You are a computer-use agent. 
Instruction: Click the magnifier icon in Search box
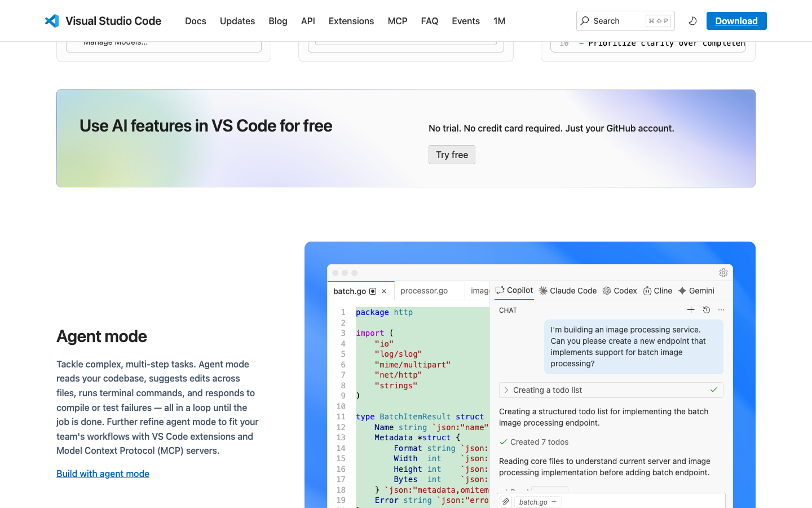[x=585, y=21]
